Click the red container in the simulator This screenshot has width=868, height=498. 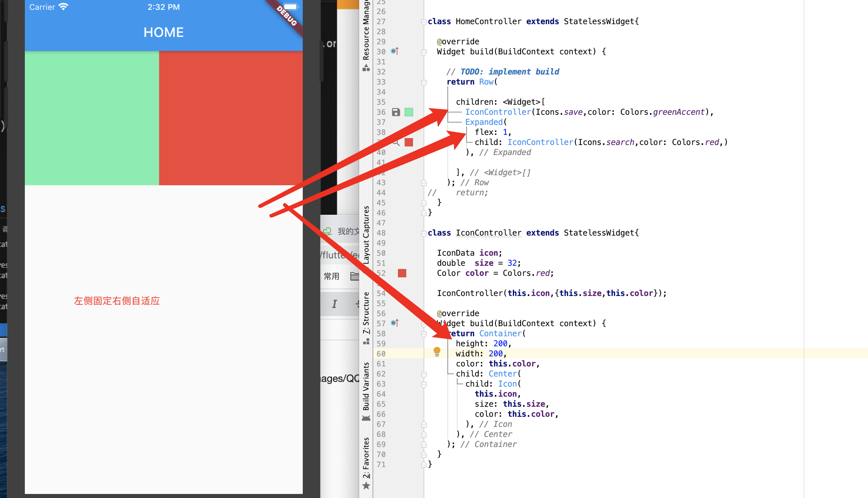[x=231, y=118]
